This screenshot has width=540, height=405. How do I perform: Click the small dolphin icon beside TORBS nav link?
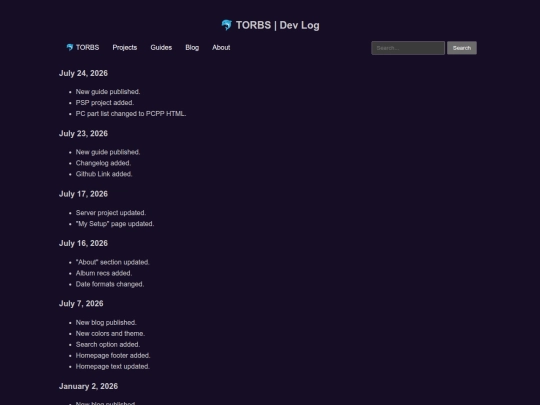70,48
